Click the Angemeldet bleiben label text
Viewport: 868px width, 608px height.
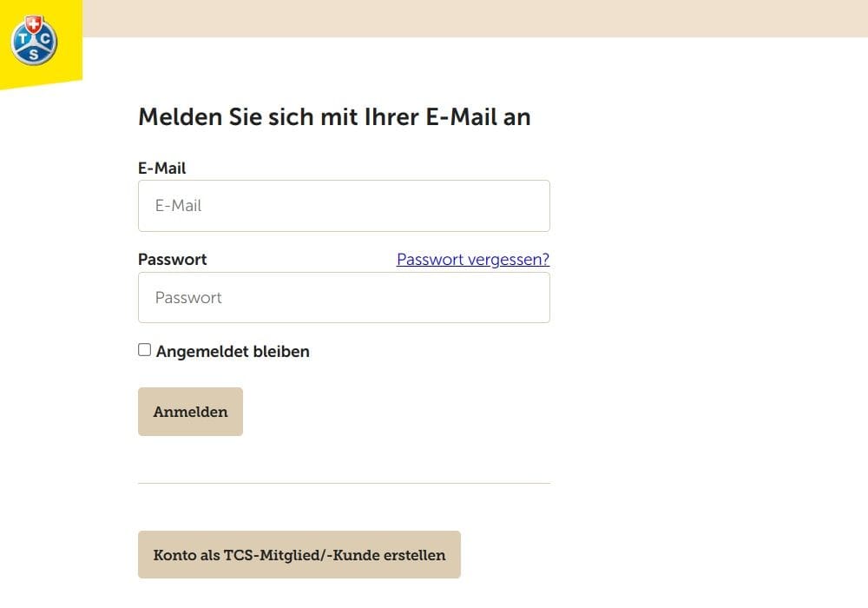233,352
